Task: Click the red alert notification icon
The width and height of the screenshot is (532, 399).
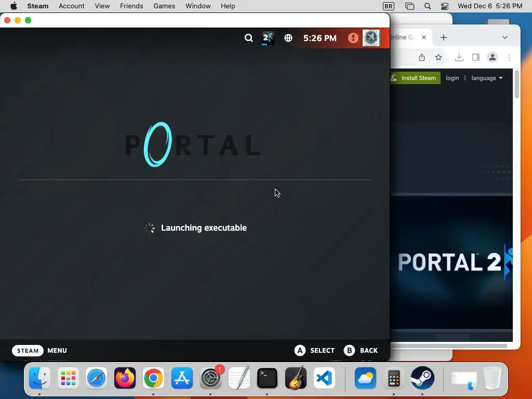Action: click(353, 38)
